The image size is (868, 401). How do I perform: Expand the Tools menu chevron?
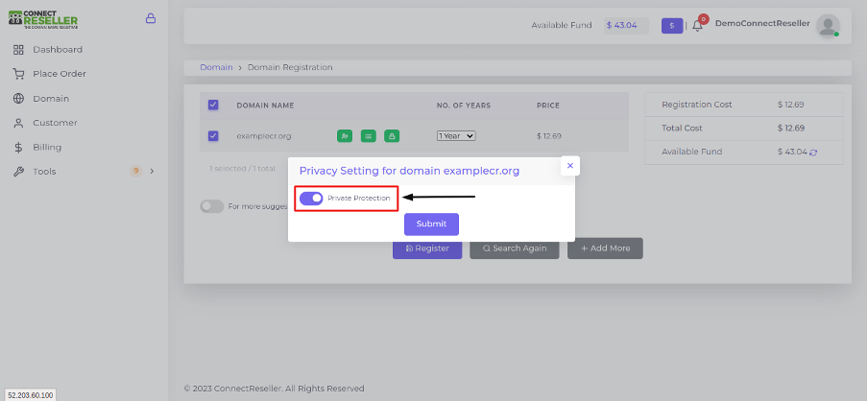click(x=152, y=172)
